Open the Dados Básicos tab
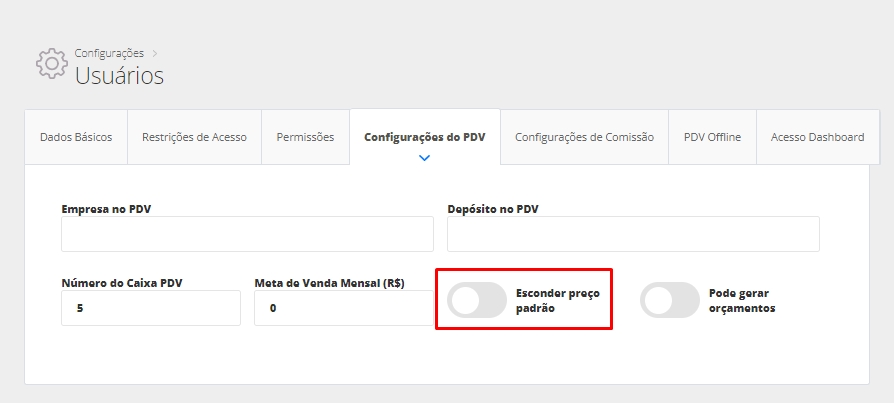Viewport: 894px width, 403px height. coord(76,137)
